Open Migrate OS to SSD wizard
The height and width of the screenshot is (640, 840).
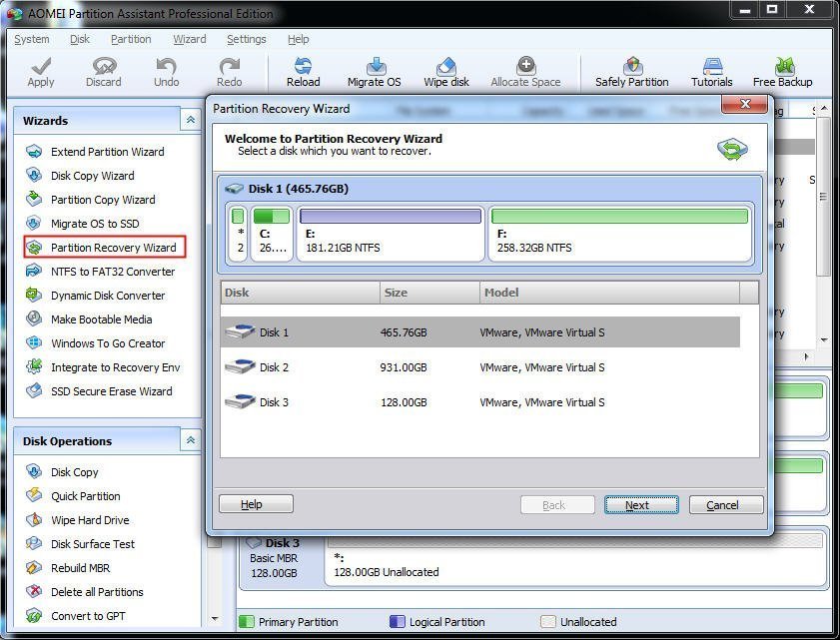[x=83, y=224]
